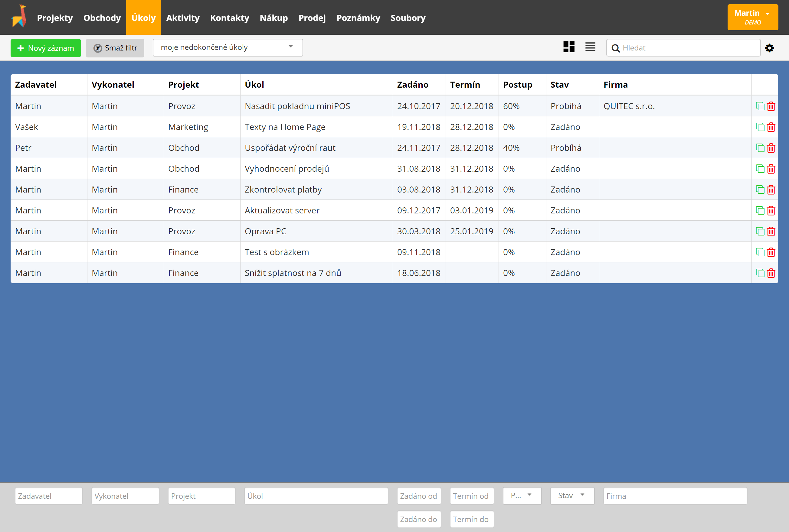Click the Zadáno od date field
789x532 pixels.
(x=419, y=496)
